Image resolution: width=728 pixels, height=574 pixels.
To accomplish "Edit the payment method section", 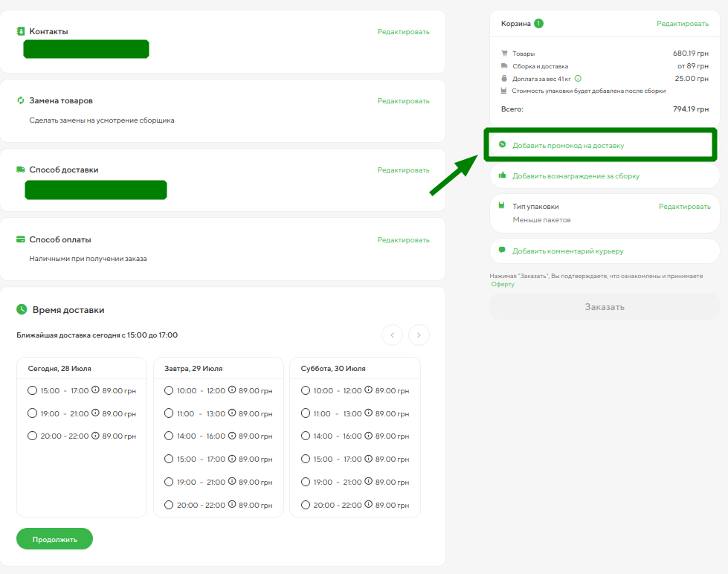I will tap(403, 239).
